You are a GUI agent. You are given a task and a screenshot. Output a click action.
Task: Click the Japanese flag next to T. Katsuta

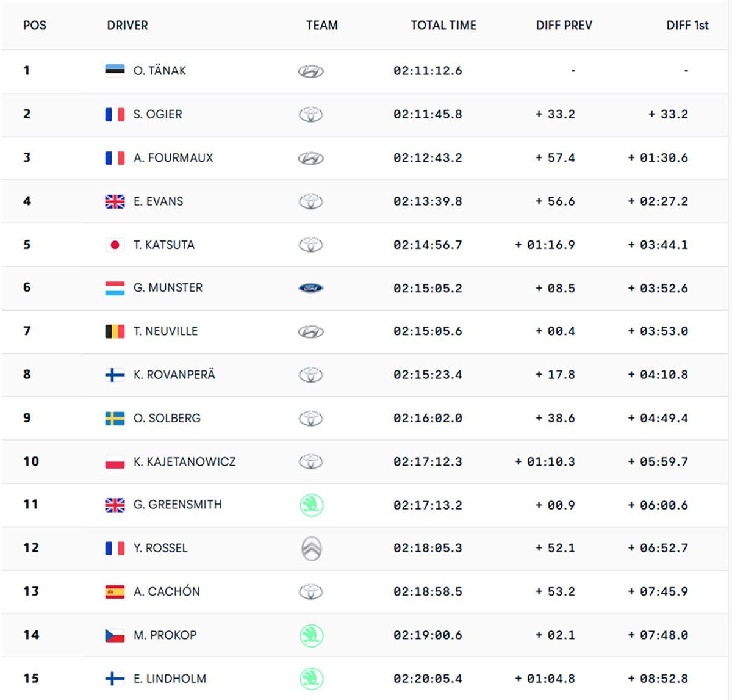(x=115, y=245)
